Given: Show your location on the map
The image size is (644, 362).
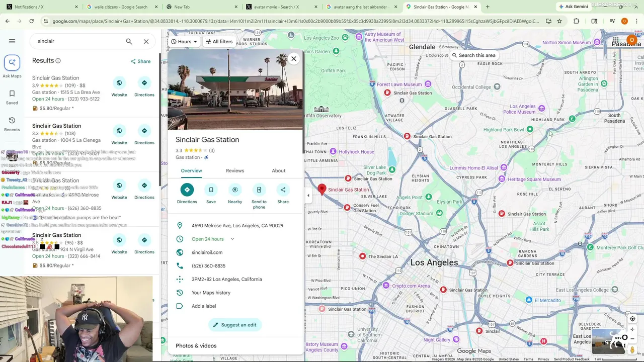Looking at the screenshot, I should [x=632, y=319].
